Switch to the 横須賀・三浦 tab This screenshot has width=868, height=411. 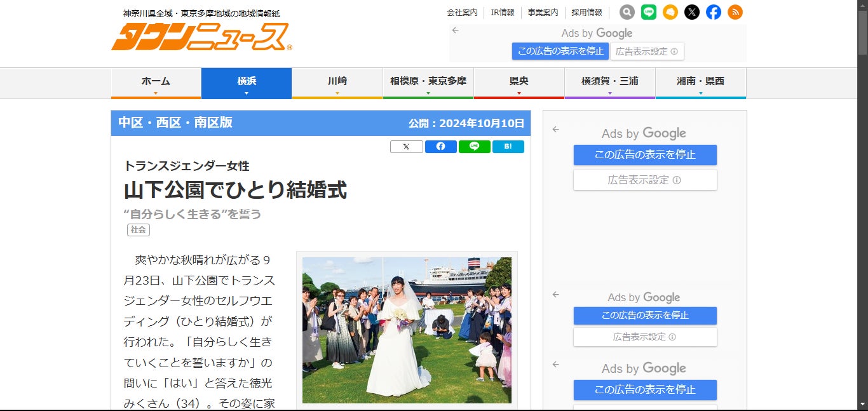(x=609, y=83)
